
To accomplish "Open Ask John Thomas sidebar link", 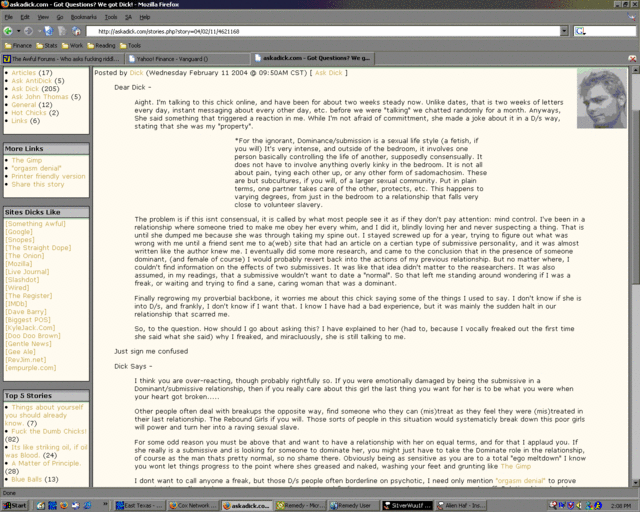I will pos(40,97).
